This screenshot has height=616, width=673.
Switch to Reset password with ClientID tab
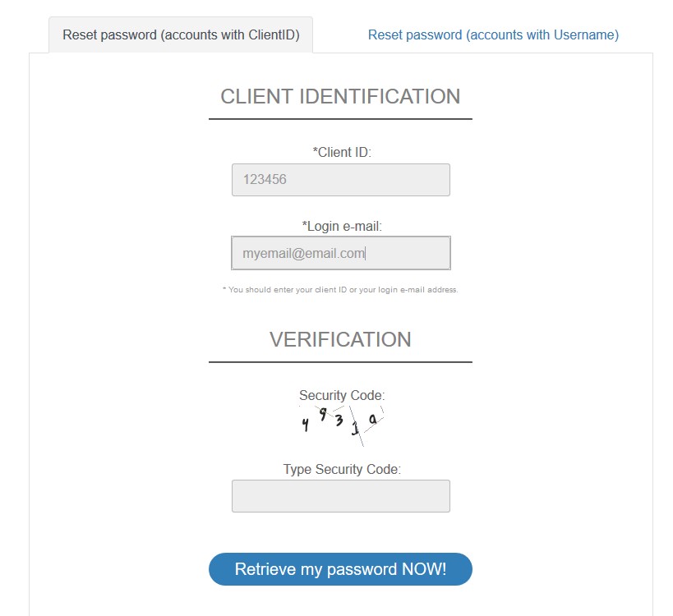[x=181, y=35]
